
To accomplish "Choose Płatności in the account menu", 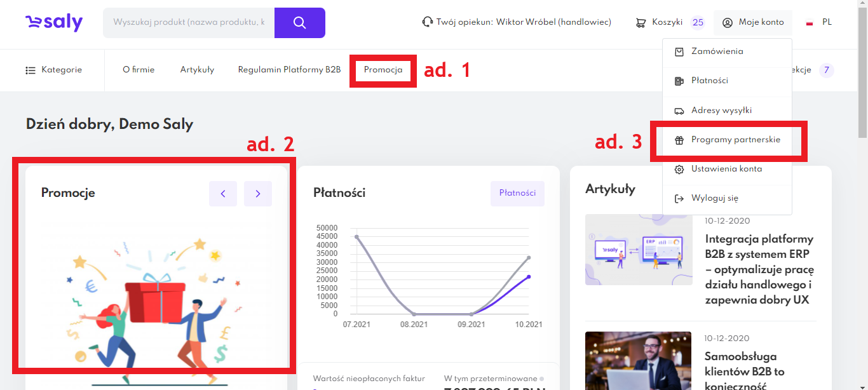I will point(709,81).
